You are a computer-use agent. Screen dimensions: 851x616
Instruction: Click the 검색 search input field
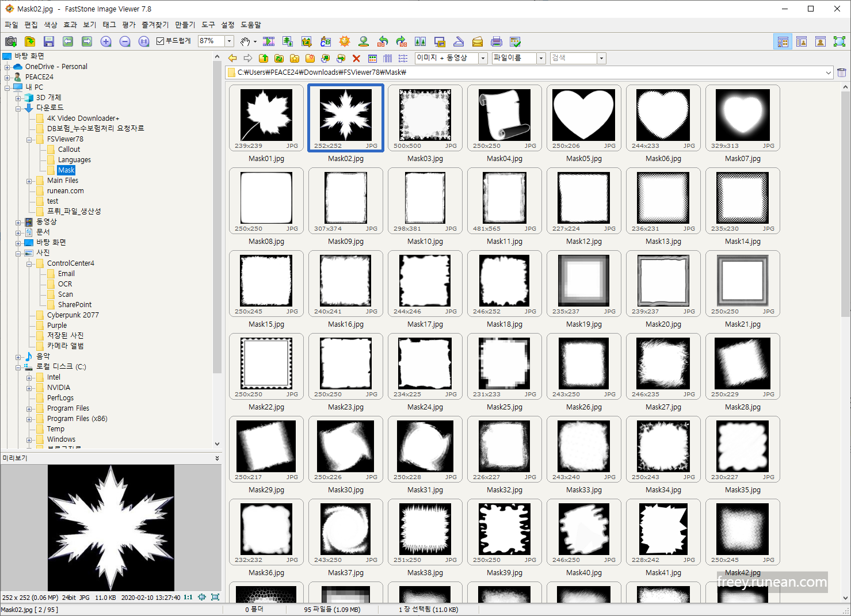click(573, 58)
